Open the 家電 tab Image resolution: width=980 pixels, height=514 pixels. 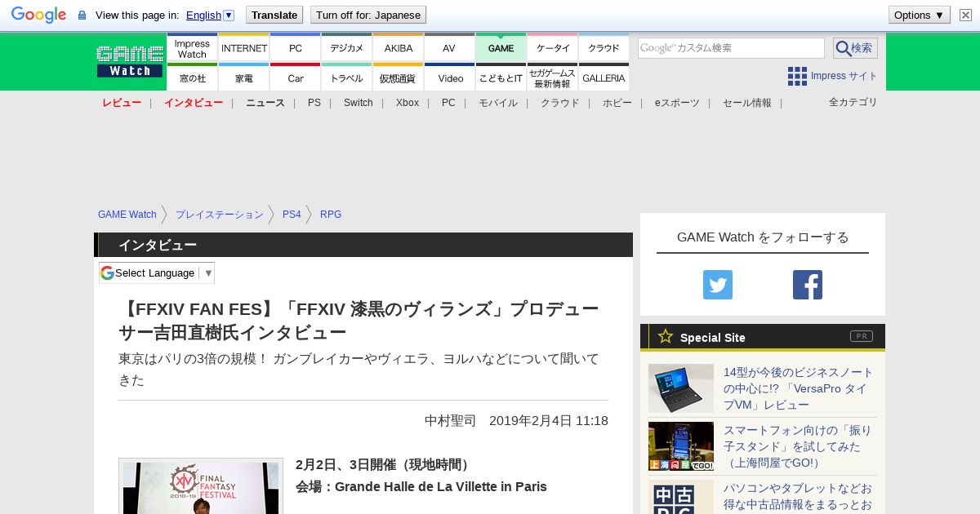point(244,77)
